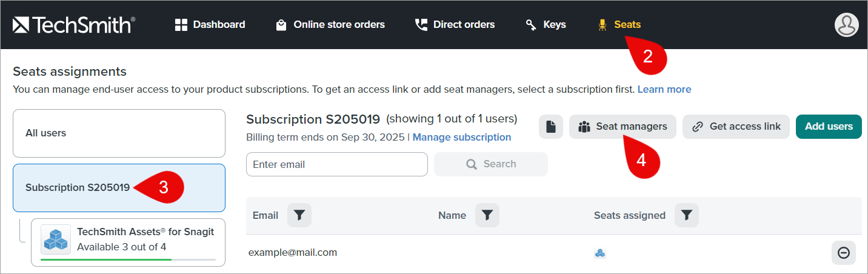Open the Name column filter
Screen dimensions: 868x274
[x=487, y=215]
